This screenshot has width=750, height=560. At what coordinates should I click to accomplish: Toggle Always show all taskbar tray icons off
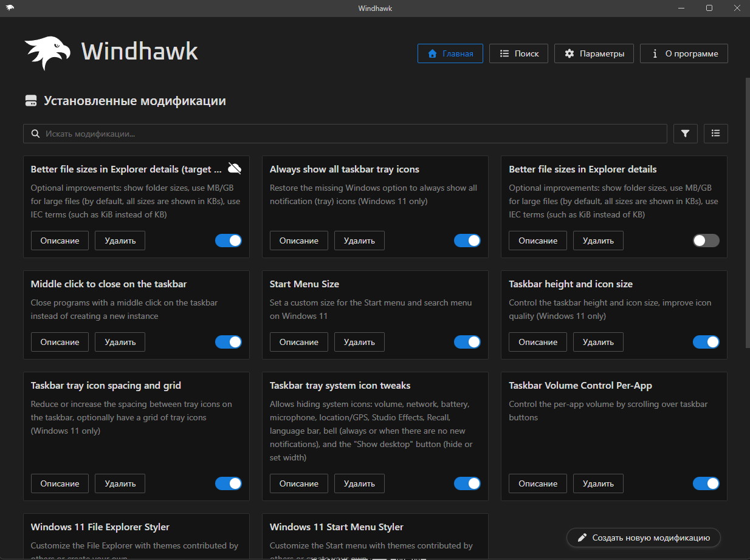(467, 241)
